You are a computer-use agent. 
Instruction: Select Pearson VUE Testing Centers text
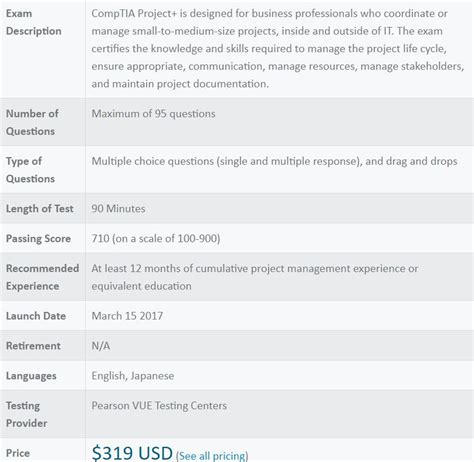[x=159, y=406]
